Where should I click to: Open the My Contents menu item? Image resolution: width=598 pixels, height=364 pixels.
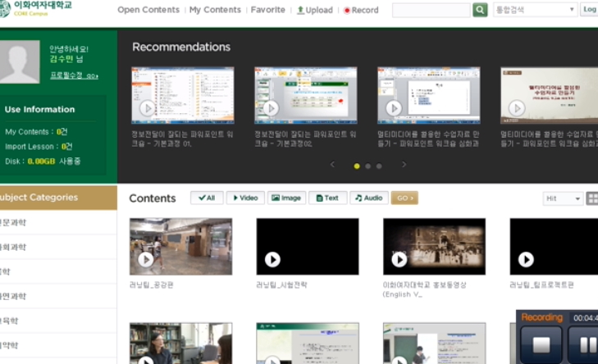[215, 10]
